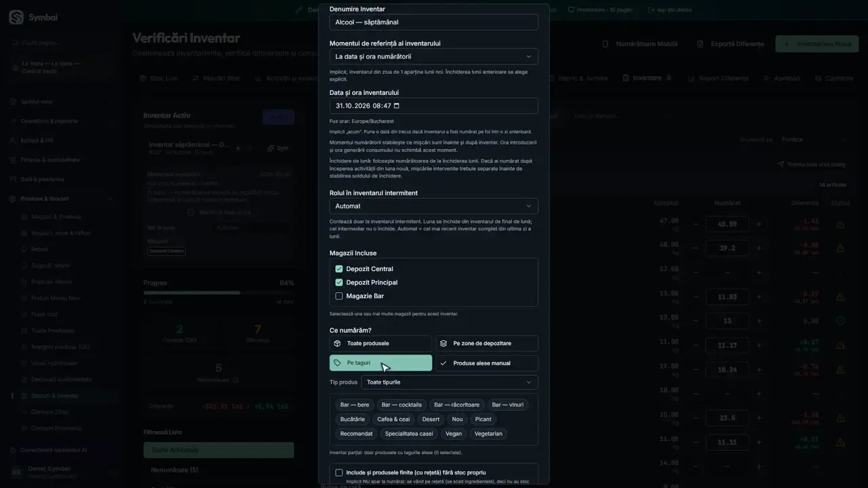Viewport: 868px width, 488px height.
Task: Click the plus stepper beside 45.59
Action: pyautogui.click(x=759, y=224)
